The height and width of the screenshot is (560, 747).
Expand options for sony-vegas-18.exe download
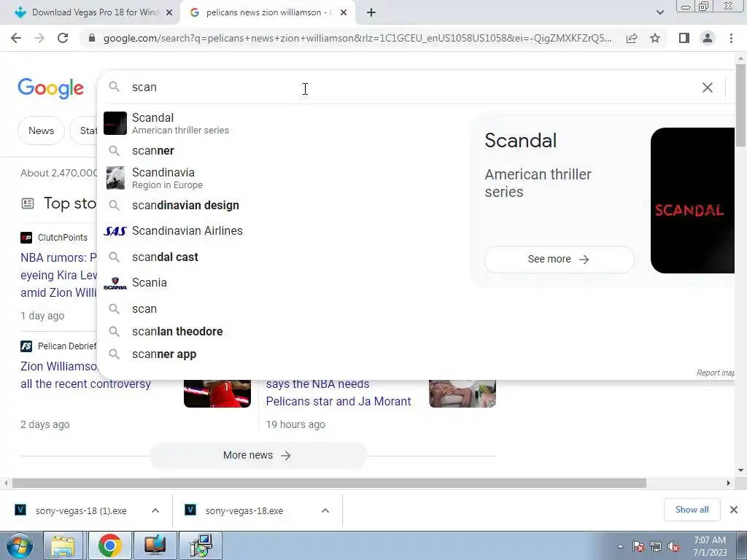[325, 510]
